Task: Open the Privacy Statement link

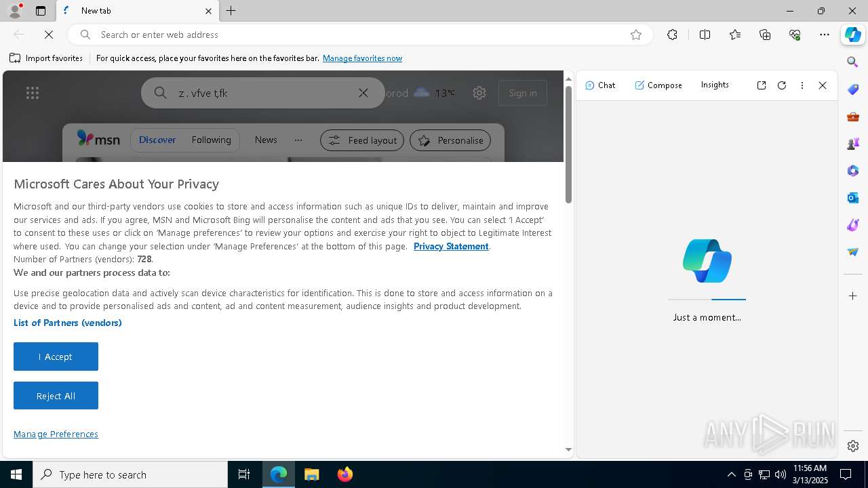Action: tap(451, 246)
